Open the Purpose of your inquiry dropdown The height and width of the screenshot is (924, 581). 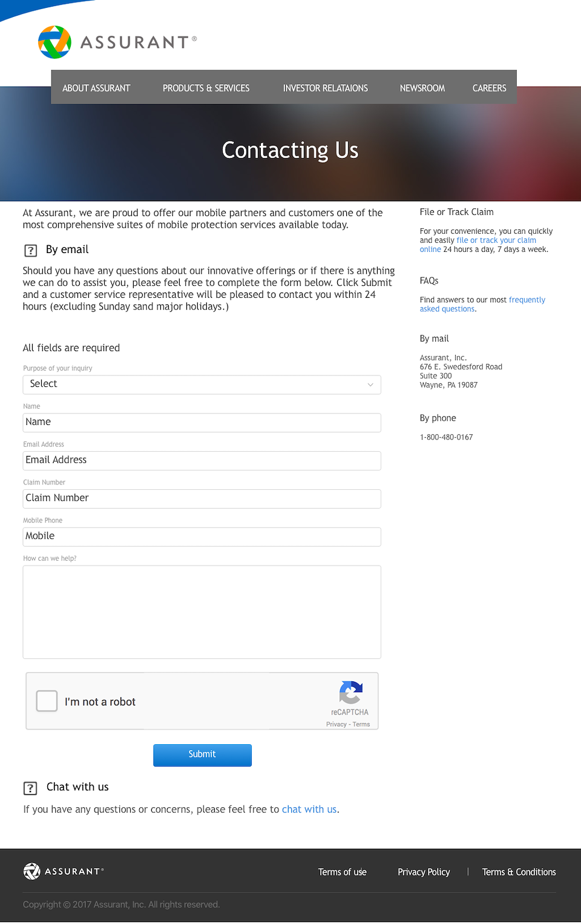click(x=202, y=384)
